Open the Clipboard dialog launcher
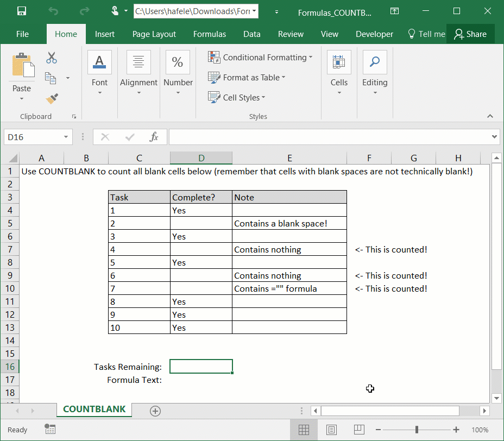Screen dimensions: 504x441 pyautogui.click(x=74, y=117)
